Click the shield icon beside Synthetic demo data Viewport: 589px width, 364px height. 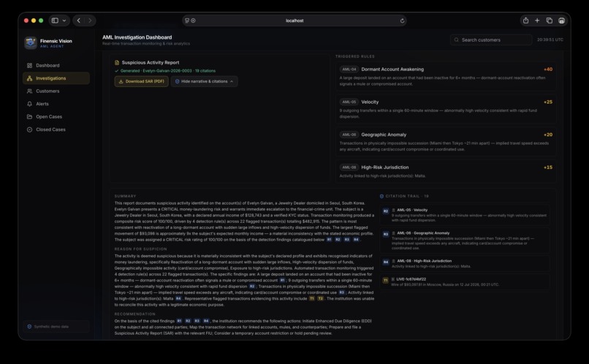(x=29, y=327)
